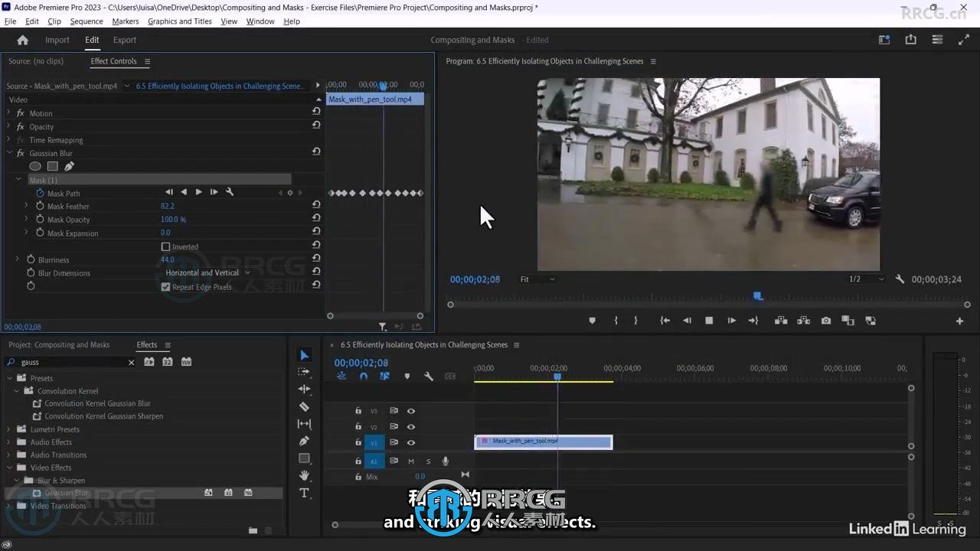This screenshot has height=551, width=980.
Task: Go to In point
Action: 665,321
